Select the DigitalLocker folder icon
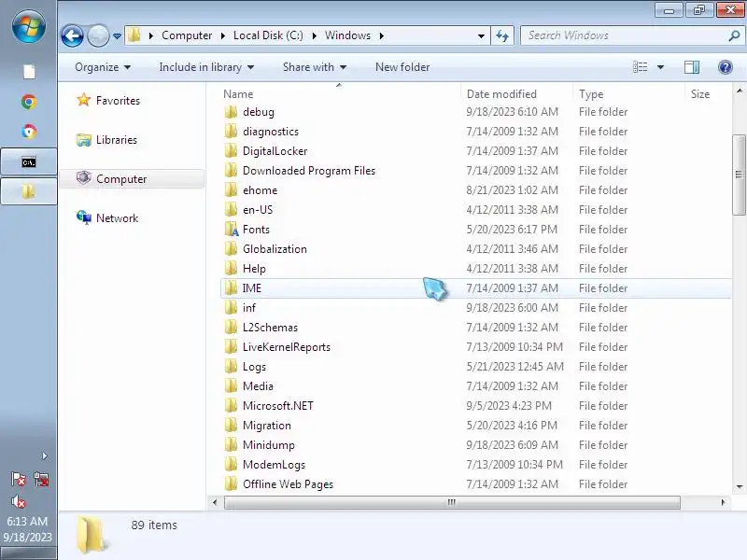Screen dimensions: 747x560 231,151
